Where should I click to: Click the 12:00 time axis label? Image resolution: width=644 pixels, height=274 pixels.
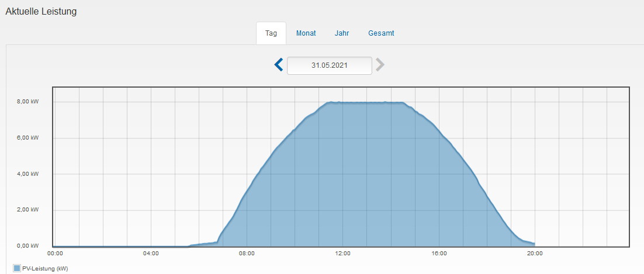point(343,254)
